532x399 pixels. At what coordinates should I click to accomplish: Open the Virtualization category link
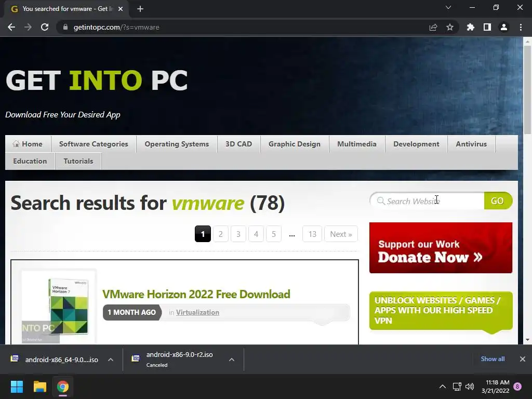point(197,312)
